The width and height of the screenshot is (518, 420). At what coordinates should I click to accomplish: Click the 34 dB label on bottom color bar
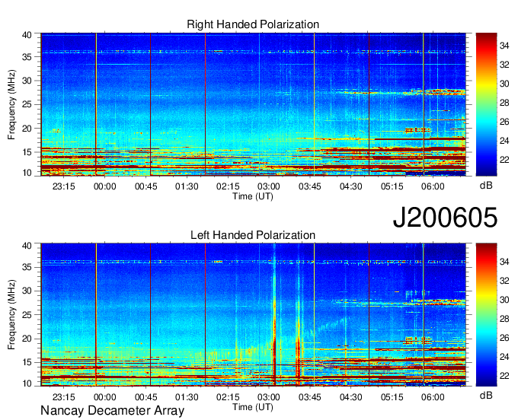[x=504, y=262]
